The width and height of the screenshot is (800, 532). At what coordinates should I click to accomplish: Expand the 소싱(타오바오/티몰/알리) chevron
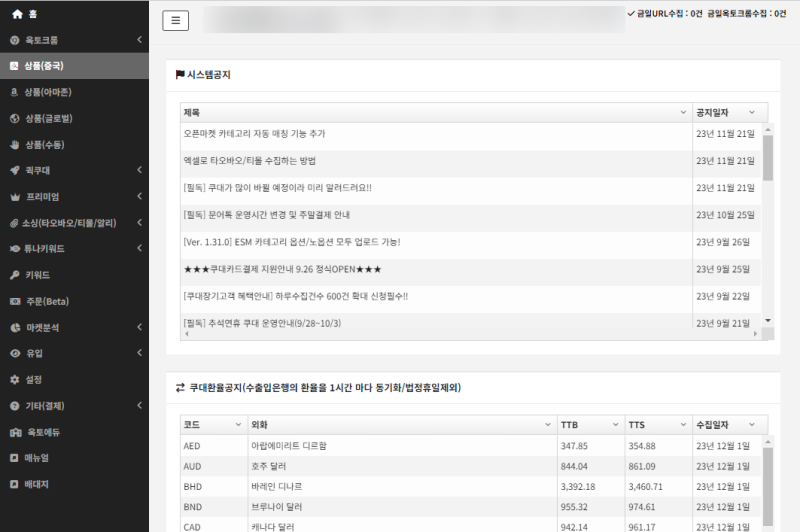tap(139, 222)
